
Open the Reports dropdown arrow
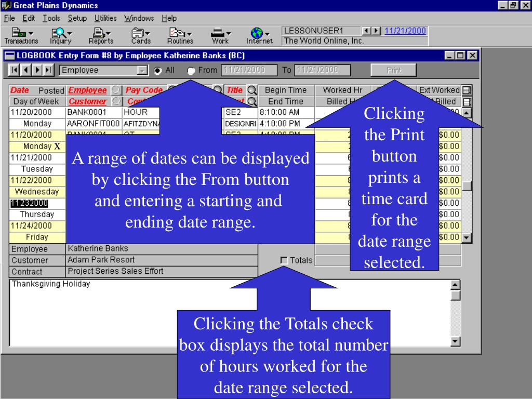[x=108, y=33]
